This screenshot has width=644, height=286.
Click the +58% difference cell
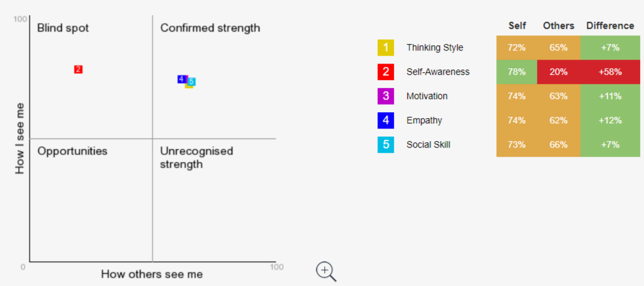pyautogui.click(x=610, y=71)
